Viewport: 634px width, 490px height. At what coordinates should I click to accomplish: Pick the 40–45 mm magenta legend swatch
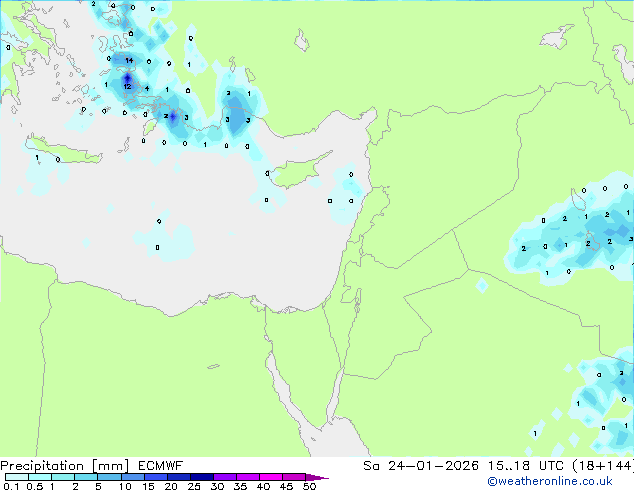271,477
